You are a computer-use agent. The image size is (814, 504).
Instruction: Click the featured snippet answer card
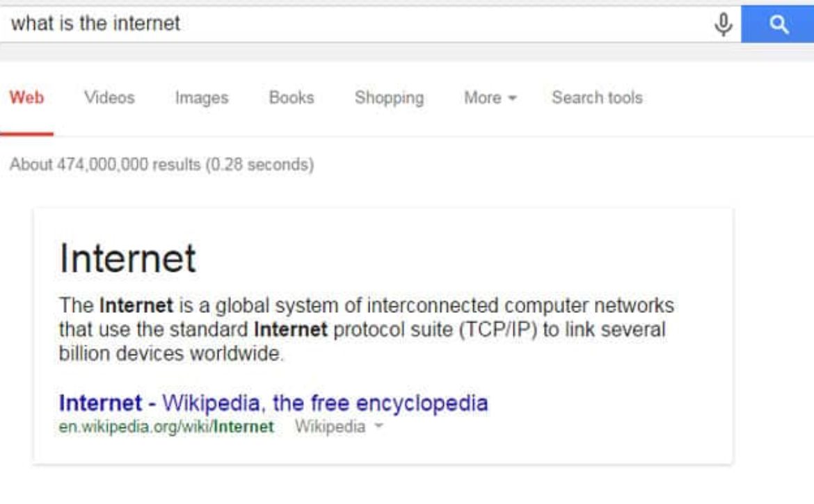point(383,336)
